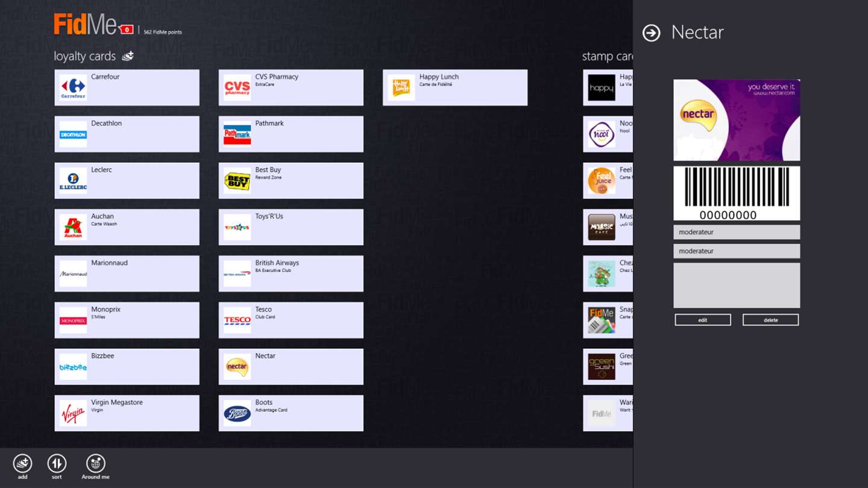Click the Leclerc card name text
Image resolution: width=868 pixels, height=488 pixels.
[101, 169]
